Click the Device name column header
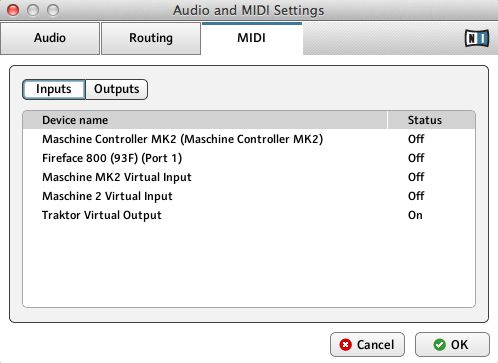The image size is (498, 363). (205, 120)
